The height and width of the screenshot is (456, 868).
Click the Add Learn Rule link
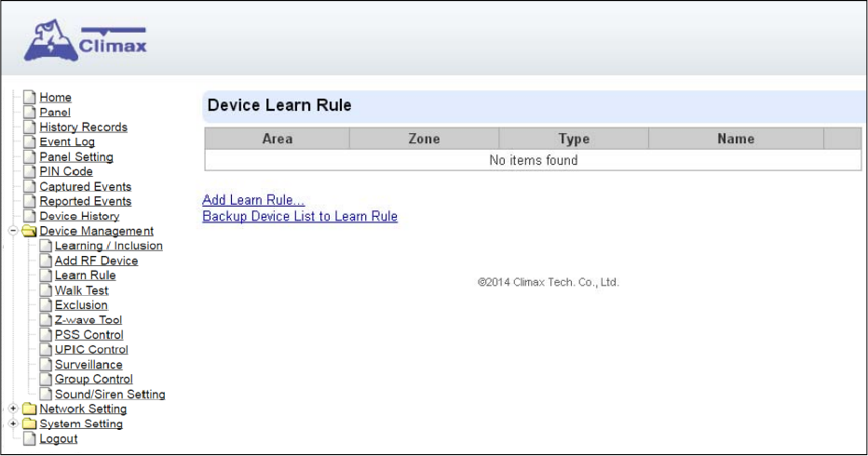tap(253, 200)
